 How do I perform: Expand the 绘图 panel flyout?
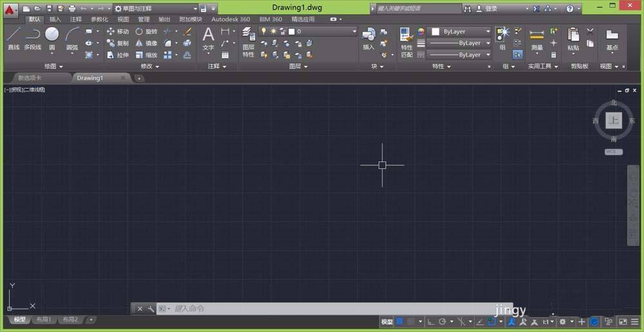tap(54, 66)
